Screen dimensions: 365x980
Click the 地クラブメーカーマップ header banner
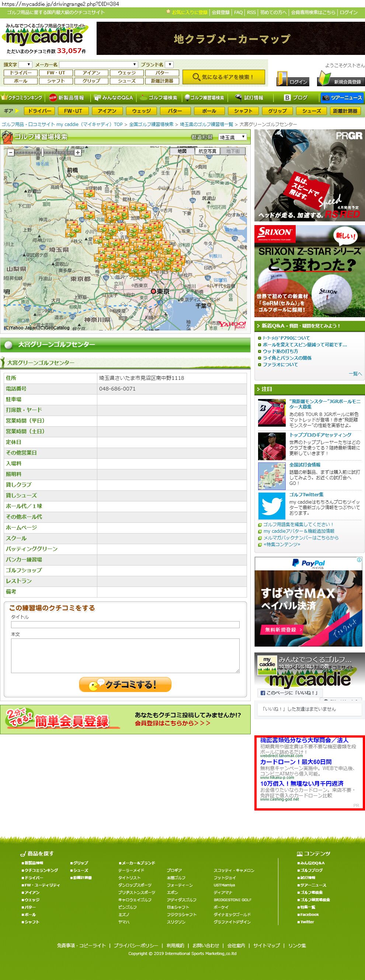(231, 38)
